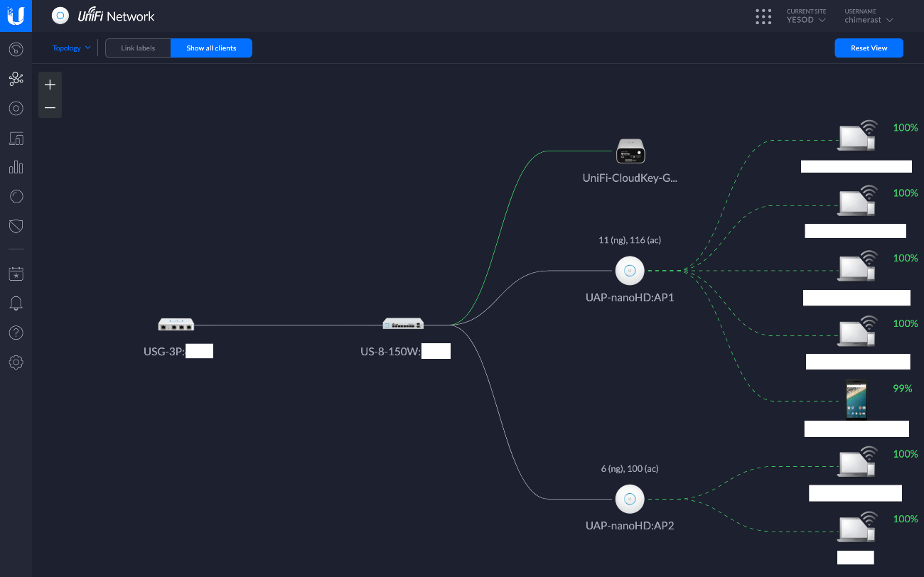924x577 pixels.
Task: Open the Topology view dropdown
Action: [x=72, y=48]
